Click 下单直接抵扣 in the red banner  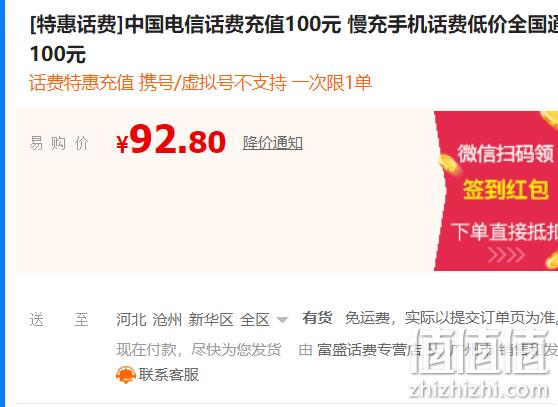coord(504,232)
